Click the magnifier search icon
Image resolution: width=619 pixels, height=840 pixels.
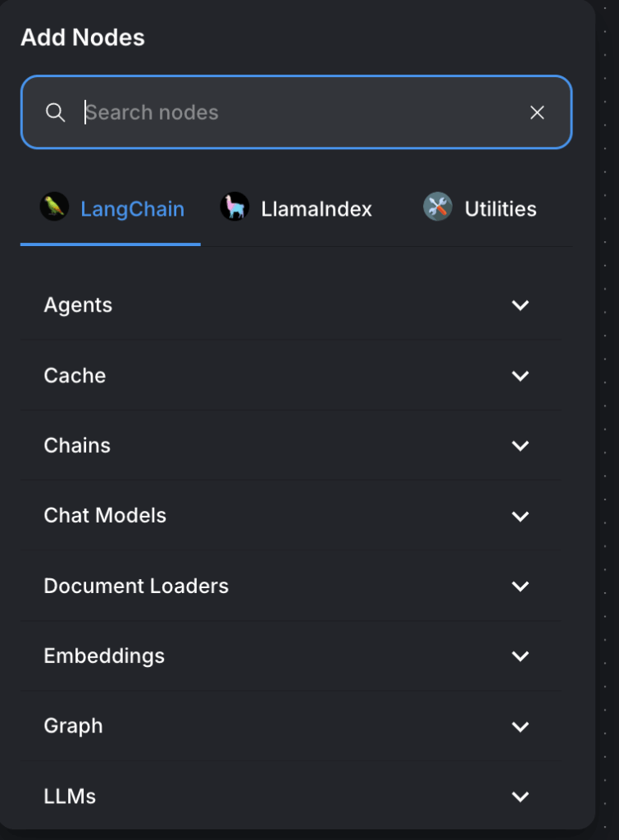[56, 112]
